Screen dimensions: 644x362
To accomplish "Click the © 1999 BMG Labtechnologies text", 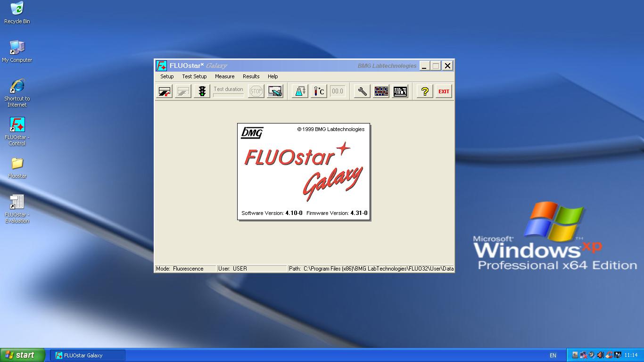I will click(x=331, y=129).
